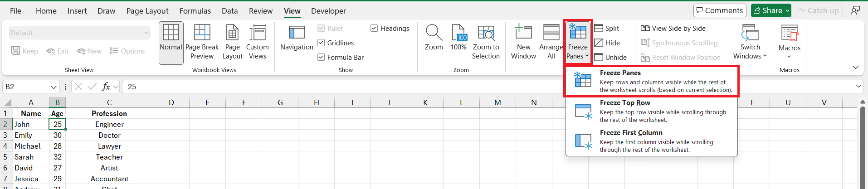This screenshot has width=868, height=189.
Task: Split the worksheet window
Action: click(607, 29)
